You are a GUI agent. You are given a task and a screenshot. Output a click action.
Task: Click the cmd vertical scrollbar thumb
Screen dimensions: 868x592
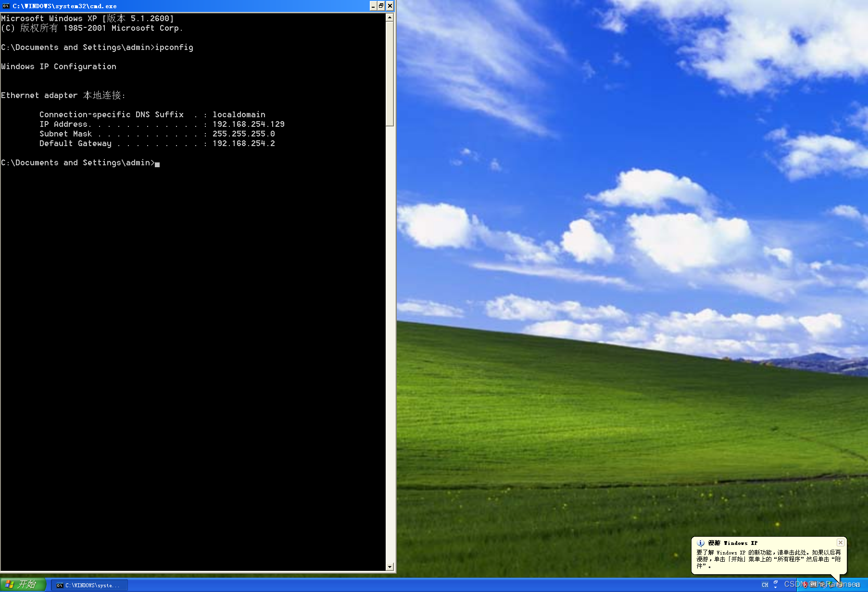pyautogui.click(x=390, y=74)
